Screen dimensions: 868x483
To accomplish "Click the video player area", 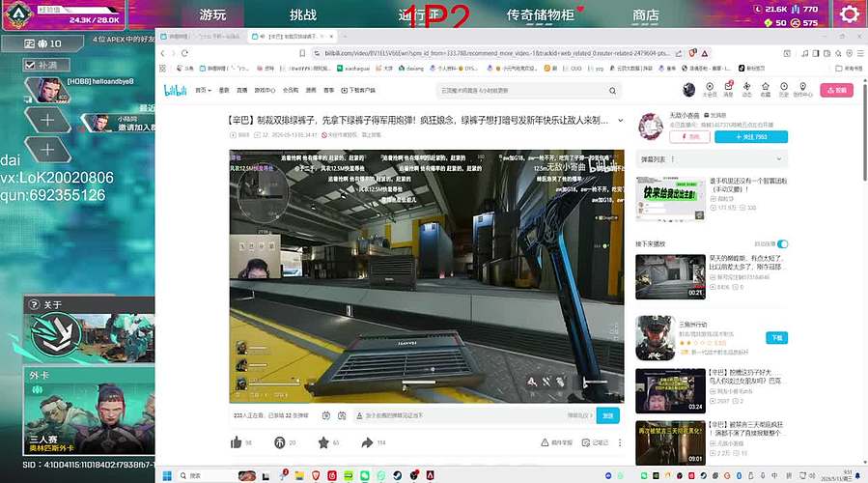I will coord(426,276).
